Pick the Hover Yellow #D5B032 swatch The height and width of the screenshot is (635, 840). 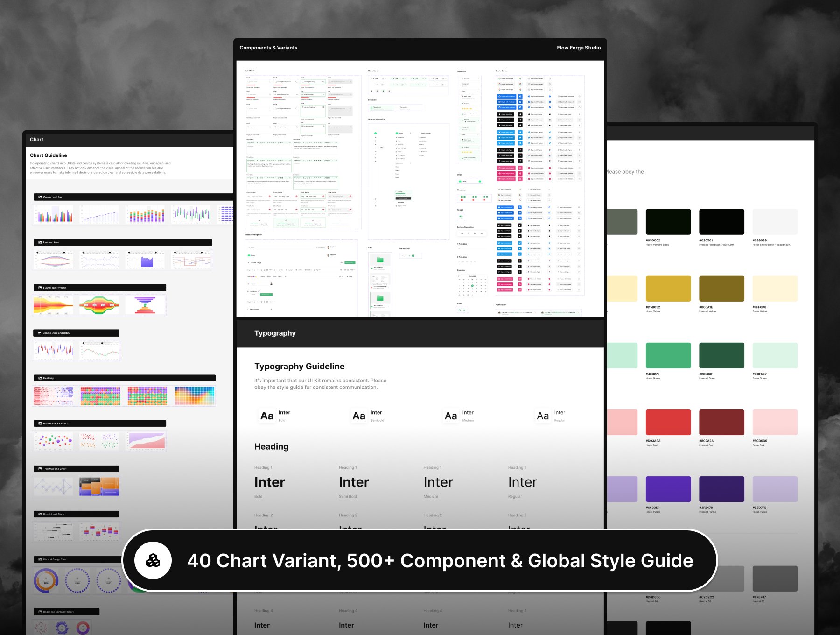click(x=668, y=289)
